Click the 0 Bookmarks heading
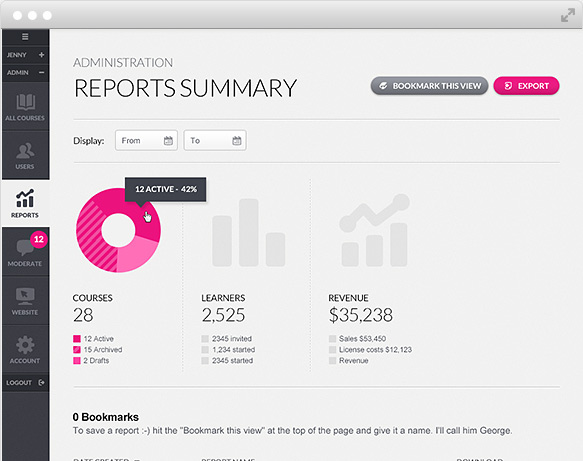 [106, 417]
